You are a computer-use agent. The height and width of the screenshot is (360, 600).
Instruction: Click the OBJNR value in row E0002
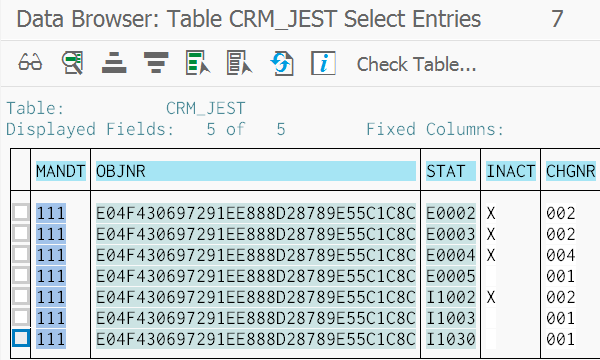256,213
